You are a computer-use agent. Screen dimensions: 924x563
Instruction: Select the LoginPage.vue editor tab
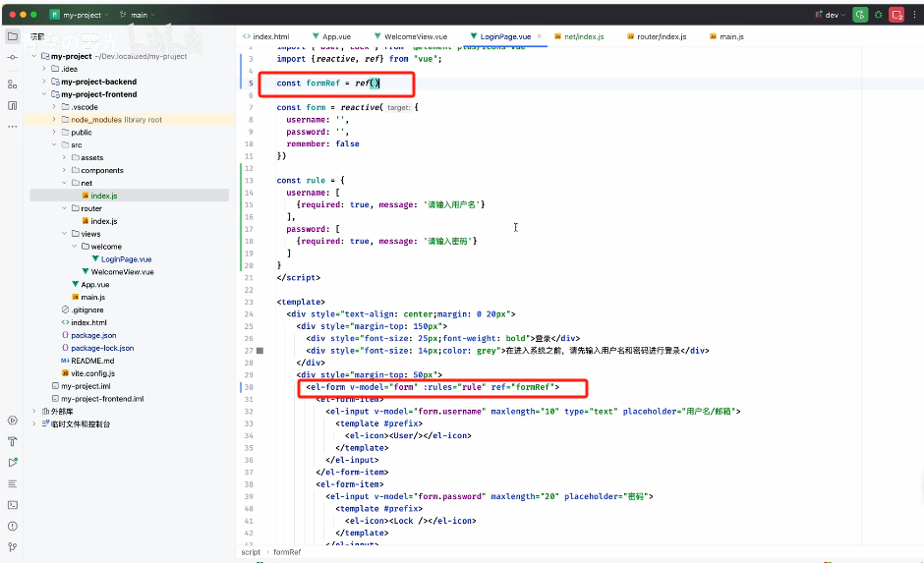tap(501, 36)
